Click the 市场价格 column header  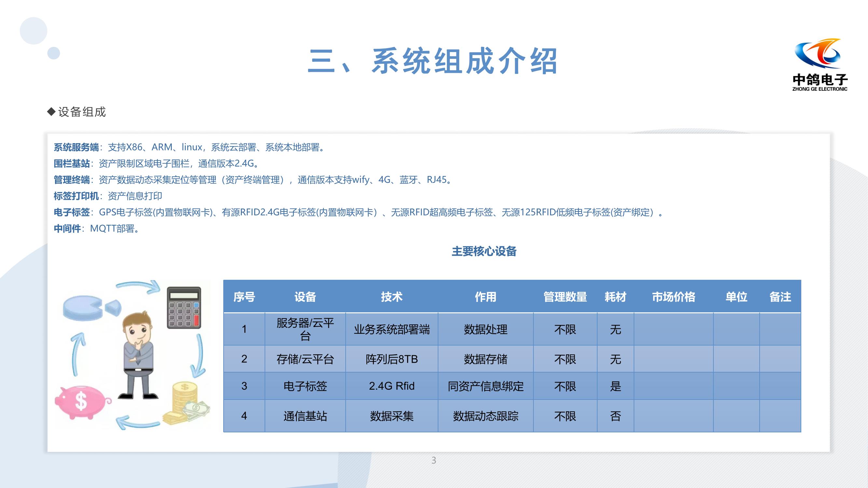coord(674,297)
